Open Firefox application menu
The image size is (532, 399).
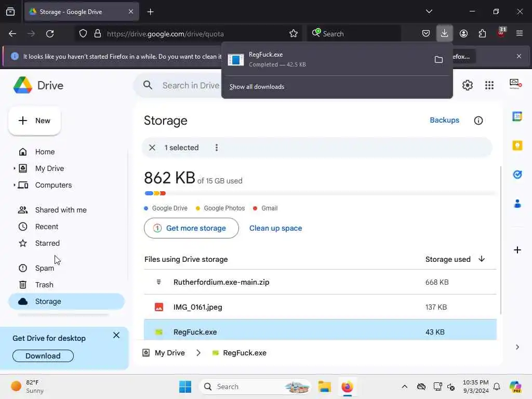tap(519, 34)
